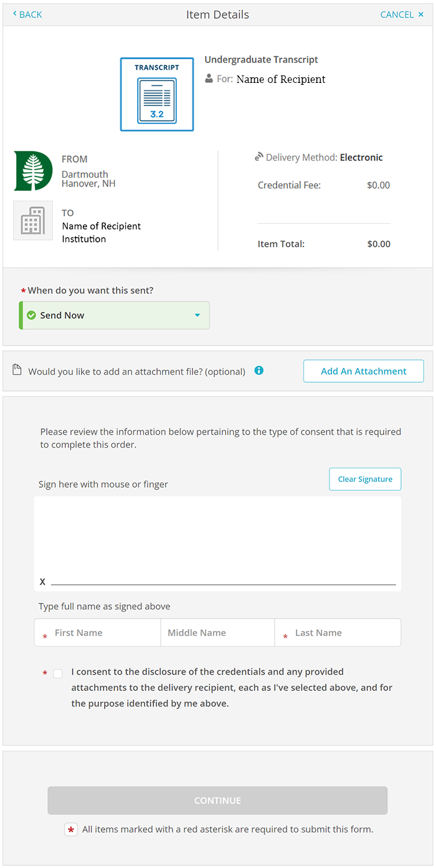Cancel the item details form

click(402, 14)
